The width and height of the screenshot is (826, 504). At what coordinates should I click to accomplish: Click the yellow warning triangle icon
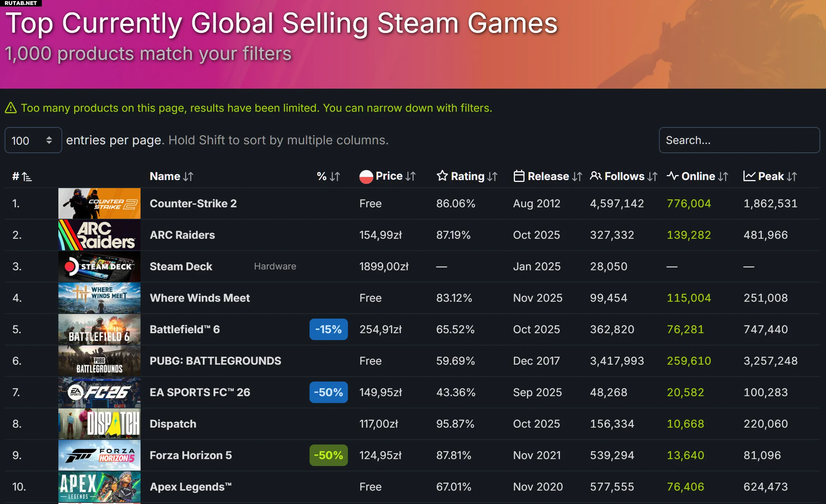tap(11, 108)
